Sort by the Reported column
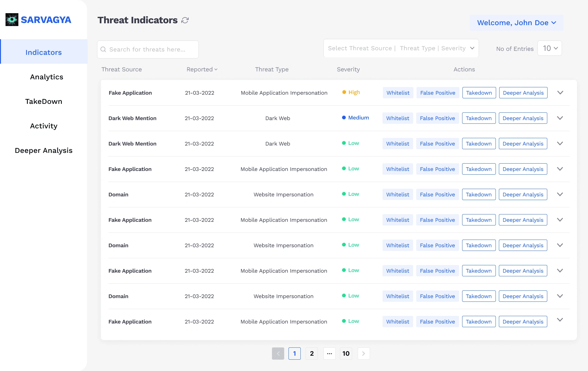 (202, 69)
